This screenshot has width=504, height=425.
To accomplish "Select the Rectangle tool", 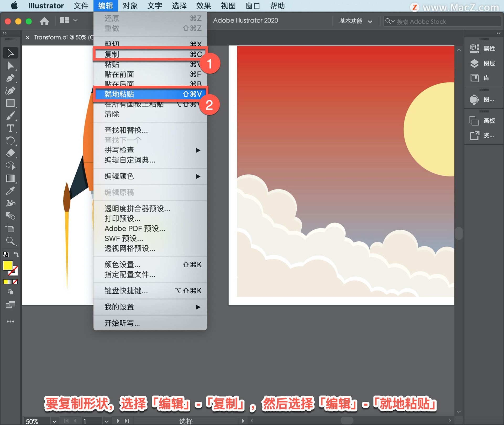I will coord(10,103).
